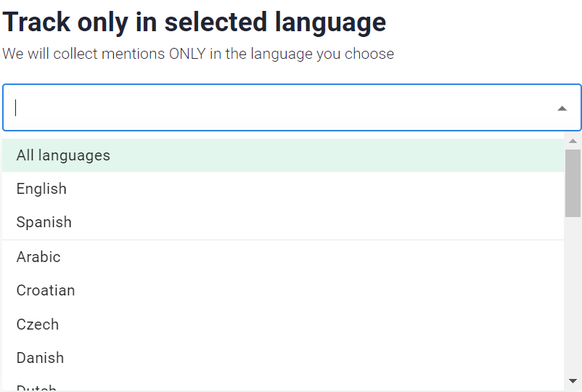The image size is (582, 392).
Task: Select Arabic as the tracking language
Action: [38, 257]
